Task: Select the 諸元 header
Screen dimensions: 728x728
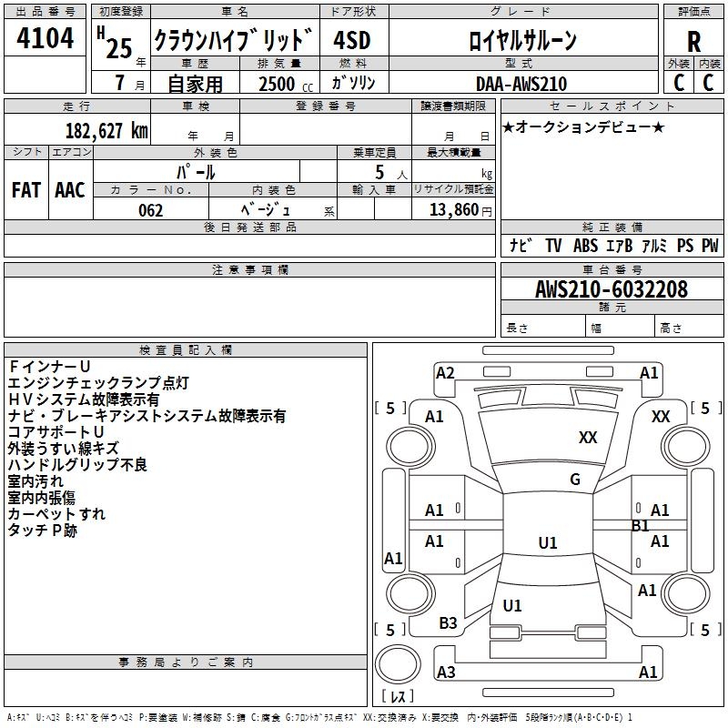Action: [612, 307]
